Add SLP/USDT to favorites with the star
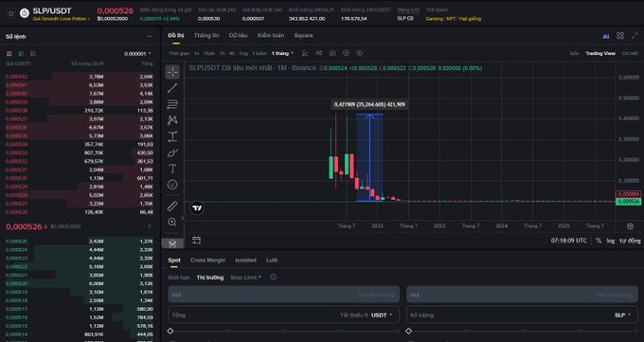Viewport: 644px width, 342px height. pos(11,13)
